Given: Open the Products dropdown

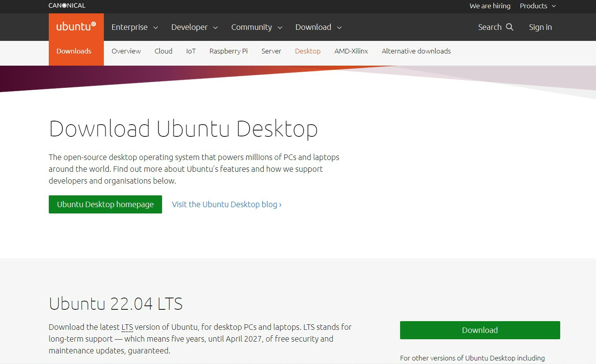Looking at the screenshot, I should [537, 6].
